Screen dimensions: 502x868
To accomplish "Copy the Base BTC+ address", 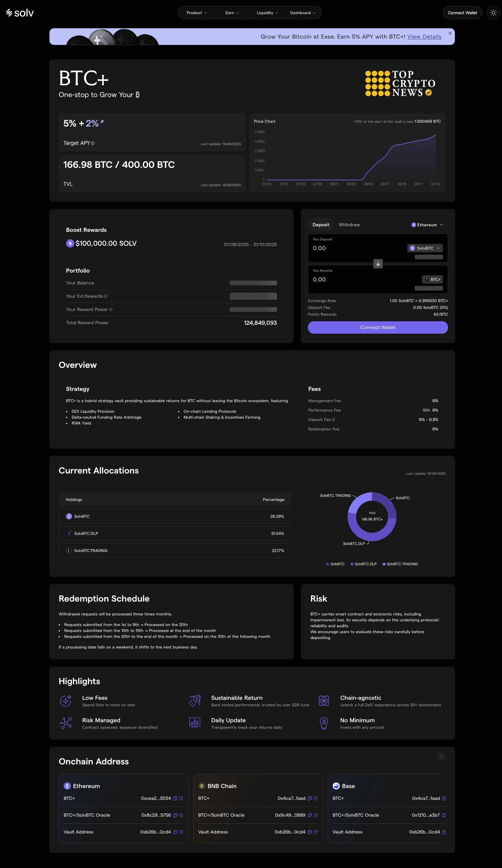I will click(x=444, y=798).
